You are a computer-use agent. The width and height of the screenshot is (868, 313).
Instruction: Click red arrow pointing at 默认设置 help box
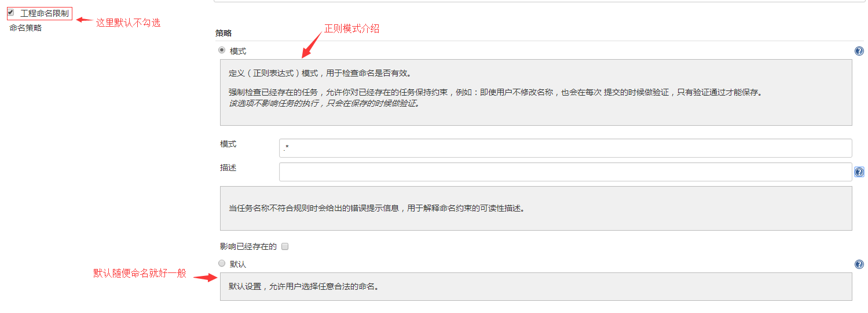[204, 278]
